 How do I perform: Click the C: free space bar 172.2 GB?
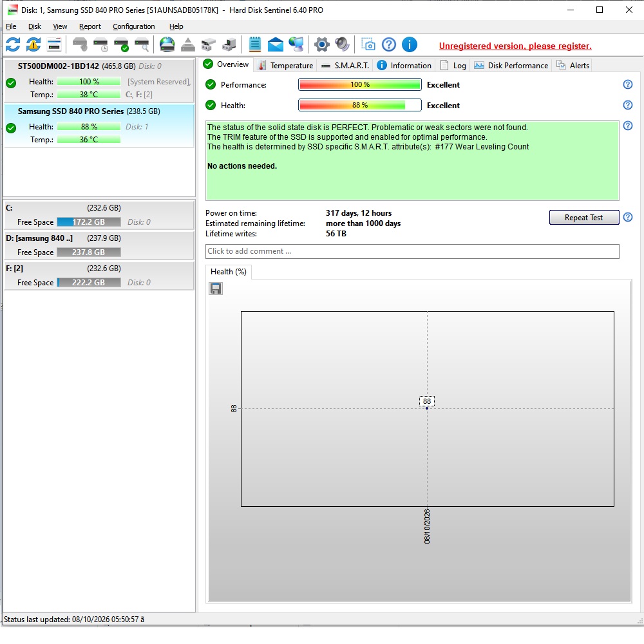click(x=89, y=222)
